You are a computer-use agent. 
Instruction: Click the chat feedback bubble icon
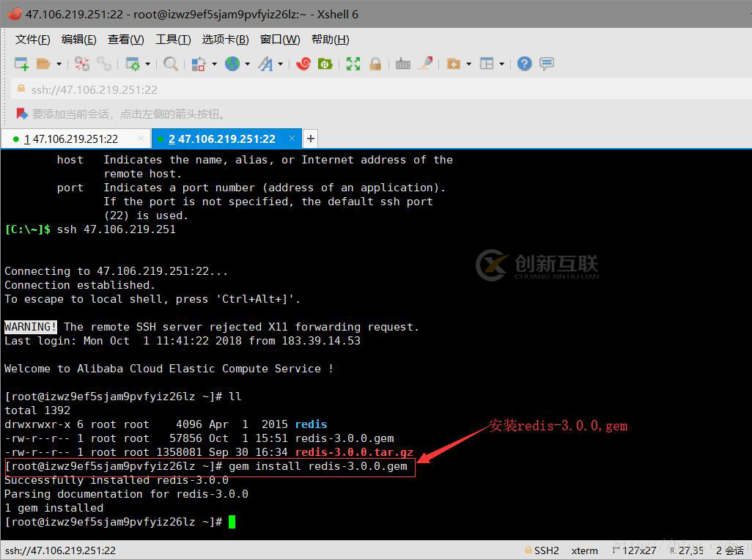pos(547,64)
